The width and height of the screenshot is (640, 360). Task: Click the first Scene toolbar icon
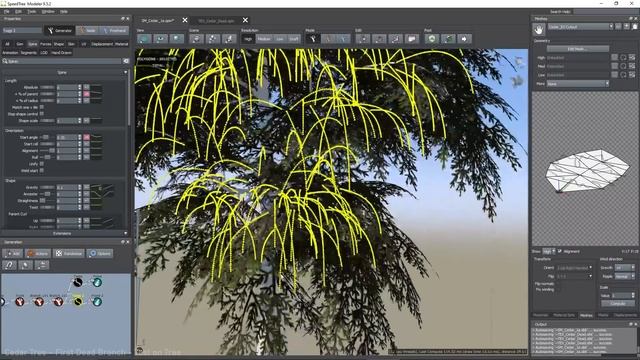[x=196, y=39]
